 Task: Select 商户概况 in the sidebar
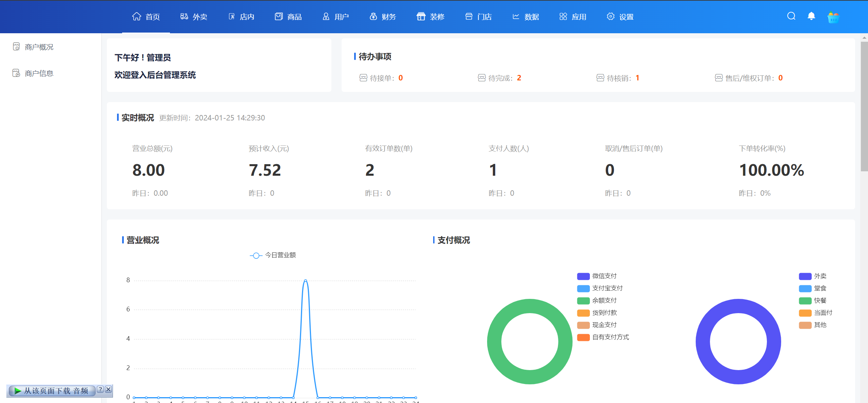pyautogui.click(x=38, y=46)
